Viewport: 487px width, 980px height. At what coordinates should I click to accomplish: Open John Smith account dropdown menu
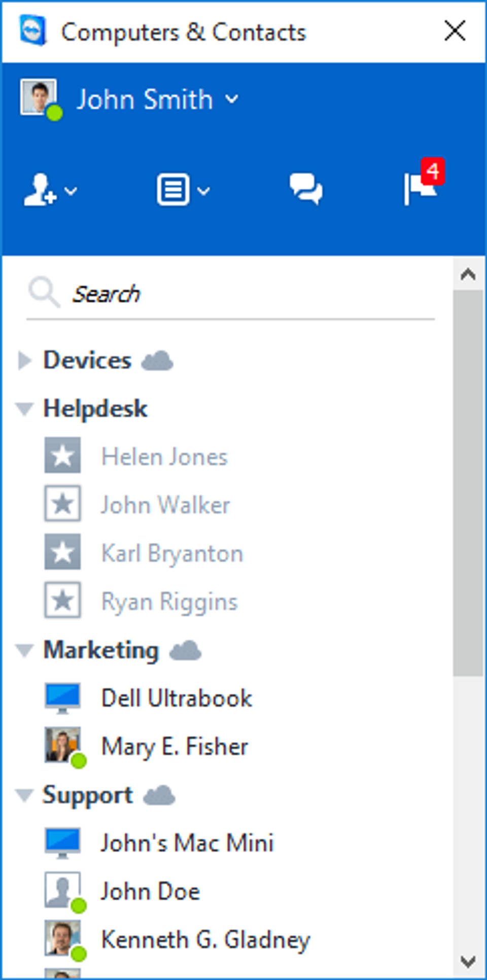[232, 99]
